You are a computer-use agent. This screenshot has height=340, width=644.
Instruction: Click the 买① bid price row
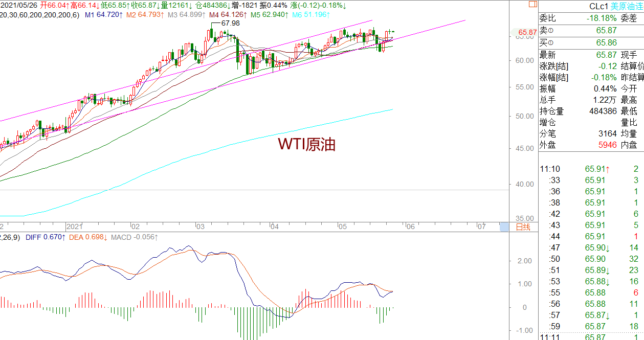point(591,42)
